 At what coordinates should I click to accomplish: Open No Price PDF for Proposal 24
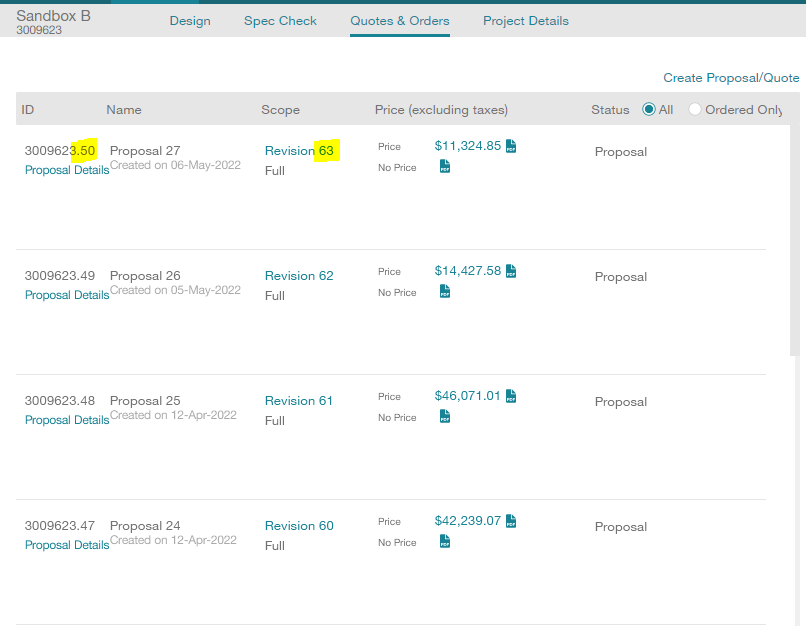[445, 542]
